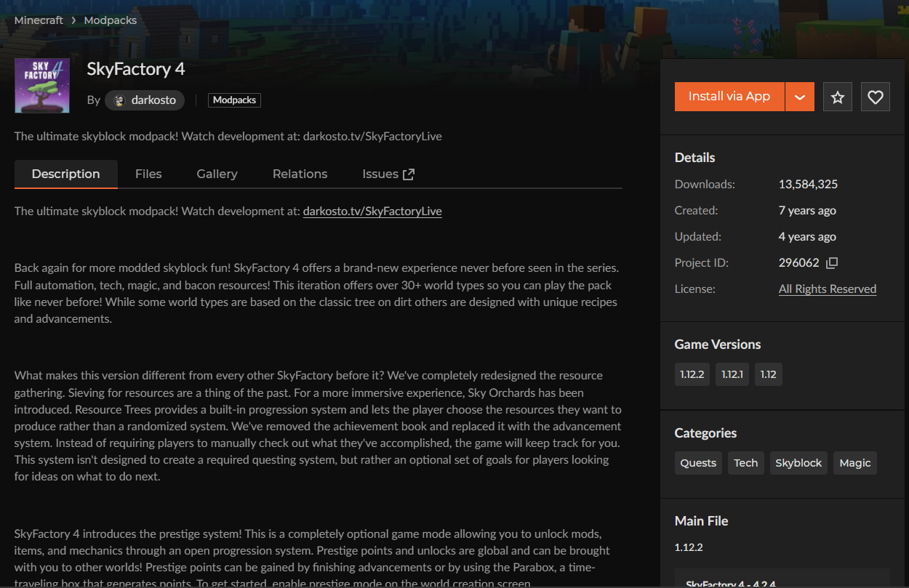Open the SkyFactory 4 modpack logo image

42,86
